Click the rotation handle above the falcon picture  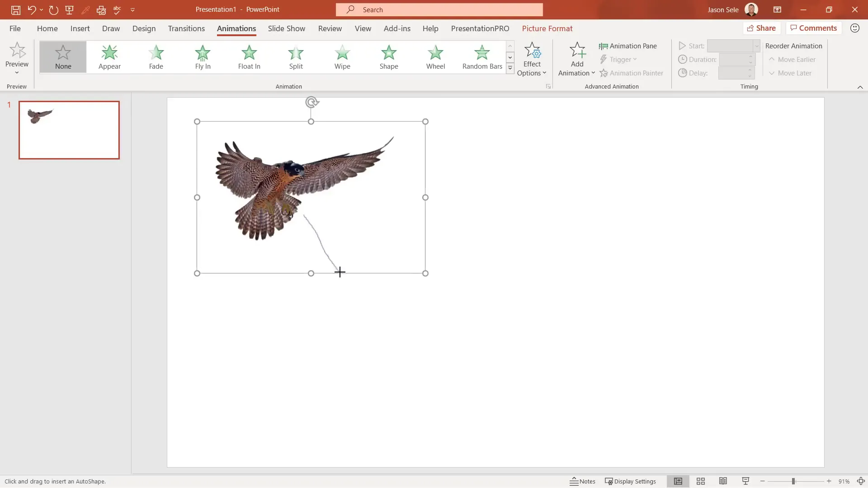point(311,102)
